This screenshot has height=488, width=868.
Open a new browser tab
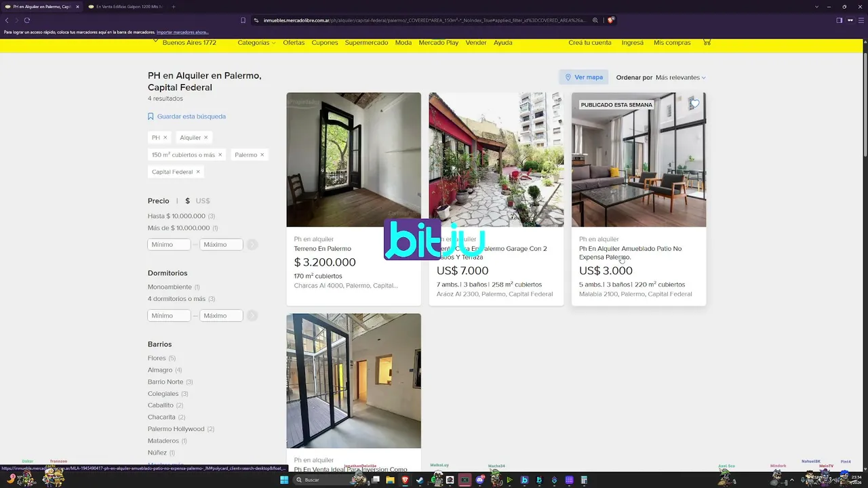coord(173,7)
